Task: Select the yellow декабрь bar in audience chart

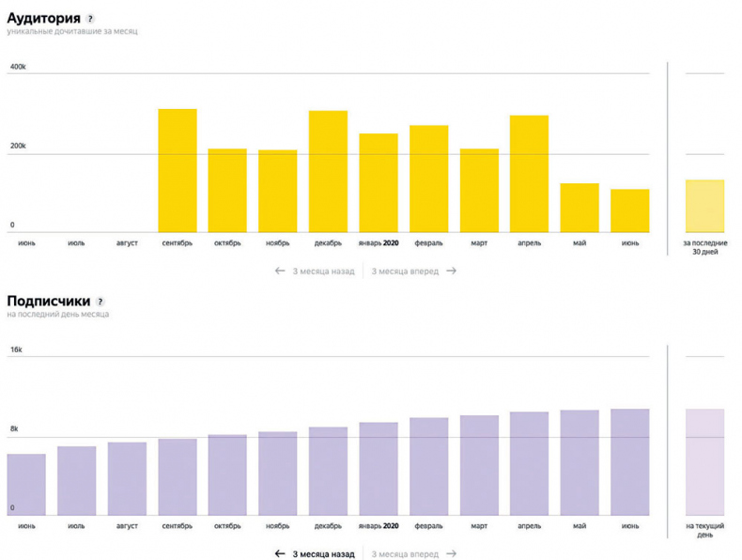Action: [x=328, y=172]
